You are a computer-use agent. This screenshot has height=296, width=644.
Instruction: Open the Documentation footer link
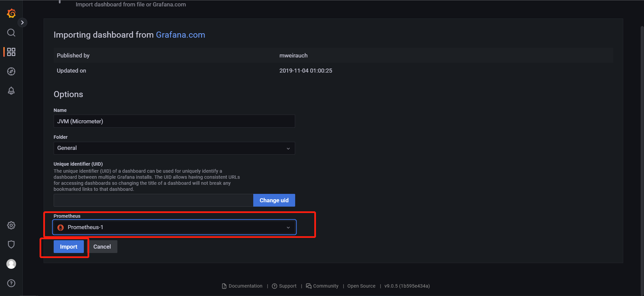point(242,286)
